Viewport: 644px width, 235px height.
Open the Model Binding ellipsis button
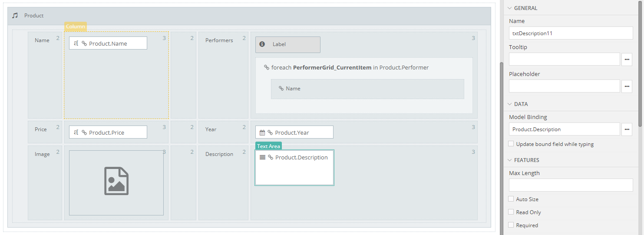pos(627,129)
